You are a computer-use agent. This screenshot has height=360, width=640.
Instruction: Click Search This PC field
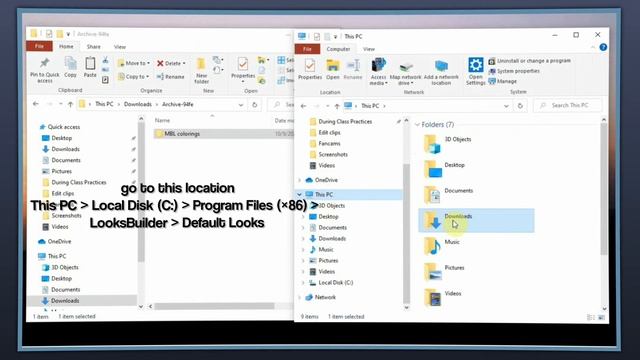(568, 106)
